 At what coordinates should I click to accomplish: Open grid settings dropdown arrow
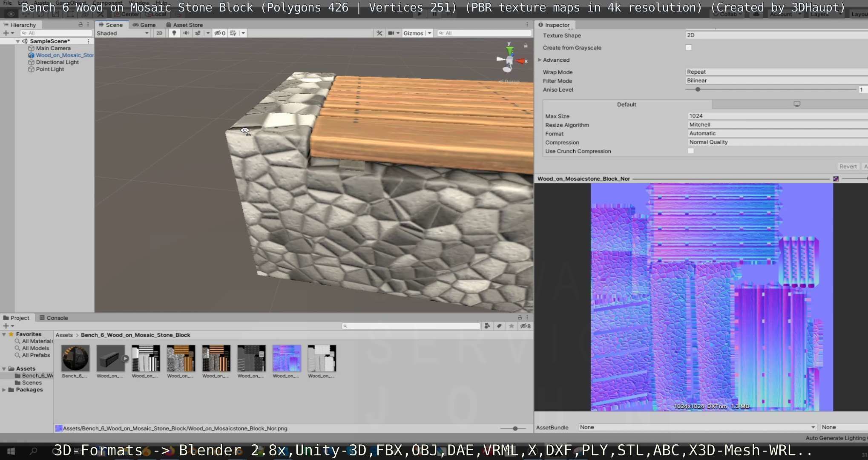243,33
